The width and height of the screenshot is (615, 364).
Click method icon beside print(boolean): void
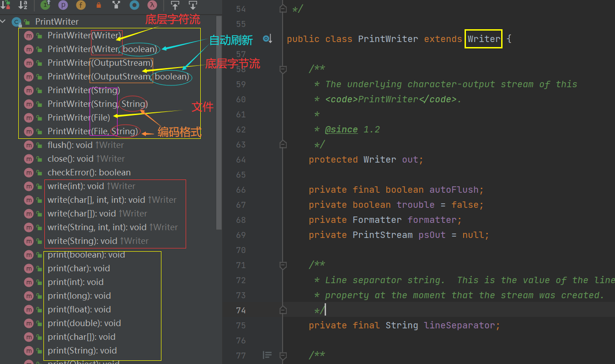(29, 254)
